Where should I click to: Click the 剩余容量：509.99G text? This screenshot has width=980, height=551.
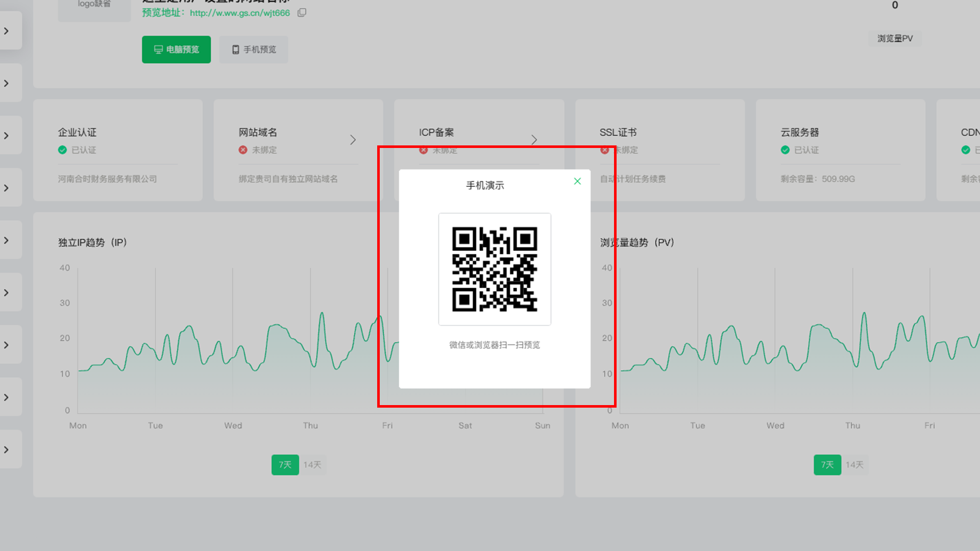[x=818, y=179]
